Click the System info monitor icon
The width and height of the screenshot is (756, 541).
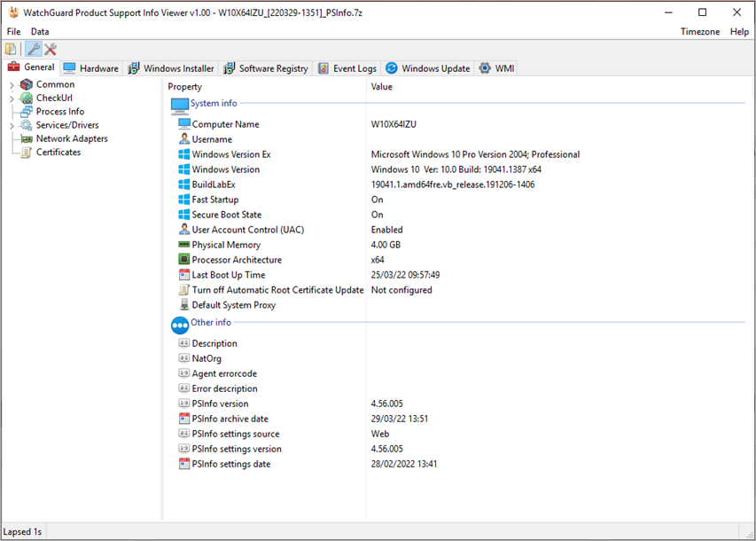pyautogui.click(x=177, y=103)
